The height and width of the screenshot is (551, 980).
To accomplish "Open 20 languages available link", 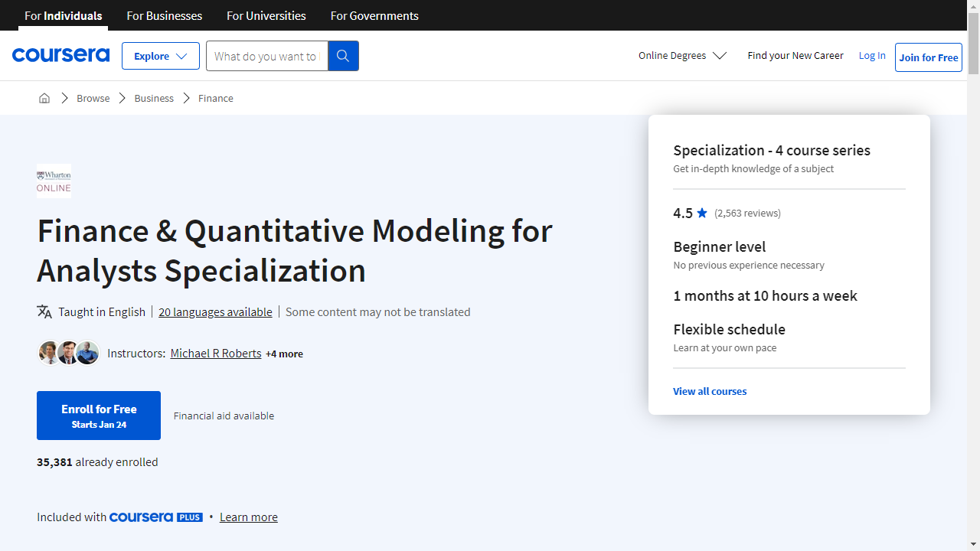I will pyautogui.click(x=215, y=311).
